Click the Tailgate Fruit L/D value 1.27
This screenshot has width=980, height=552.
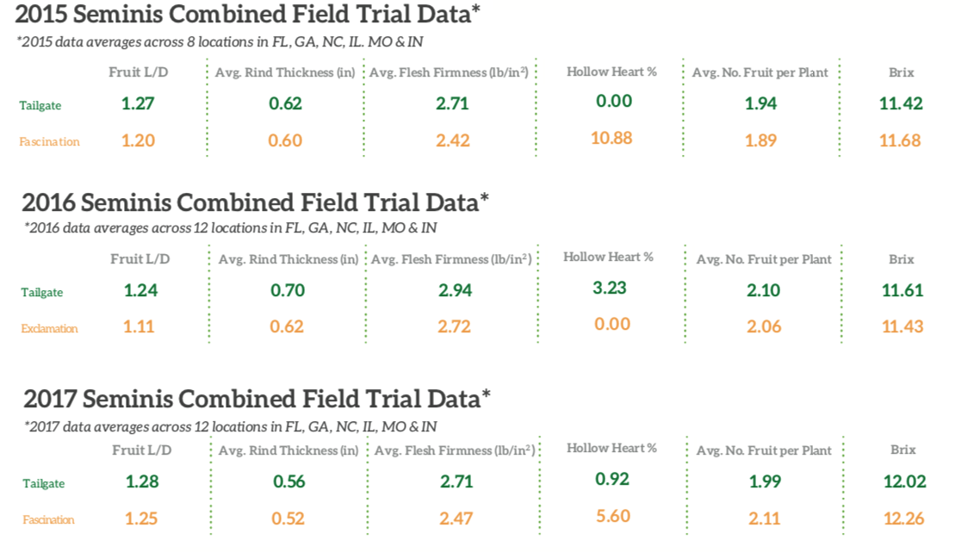(x=138, y=104)
